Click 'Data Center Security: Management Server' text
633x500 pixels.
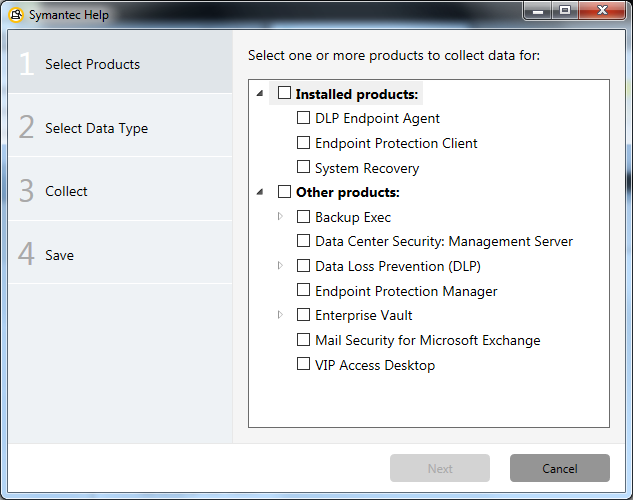(444, 242)
